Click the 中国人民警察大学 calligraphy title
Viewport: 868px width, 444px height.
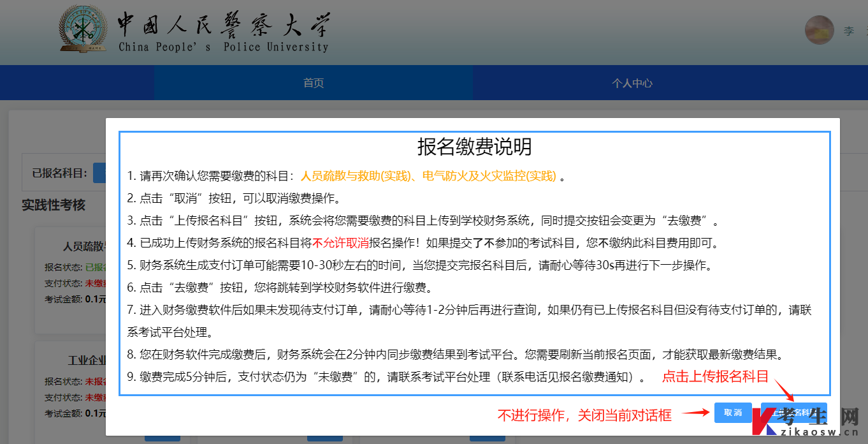tap(224, 26)
